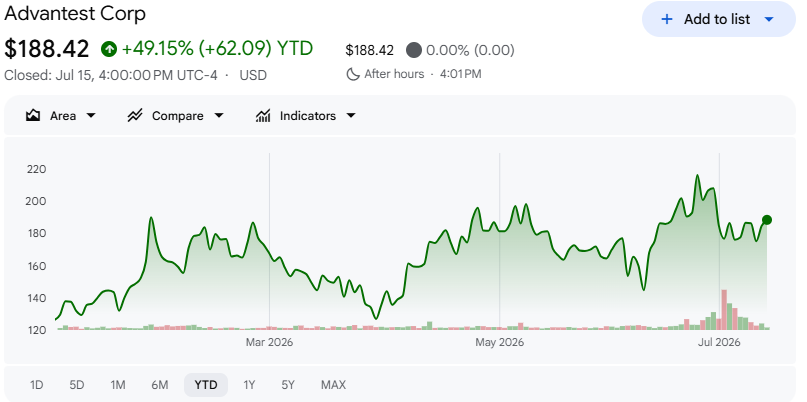807x402 pixels.
Task: Click the after hours moon icon
Action: [353, 74]
